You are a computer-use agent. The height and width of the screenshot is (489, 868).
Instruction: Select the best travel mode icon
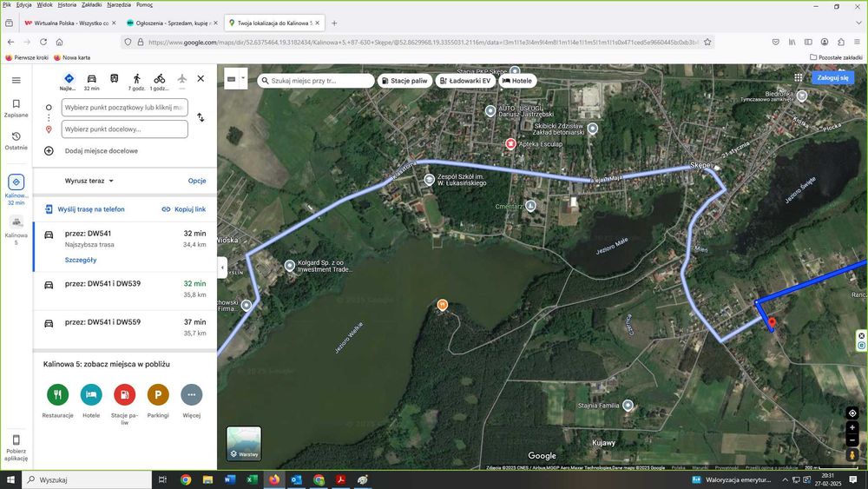point(69,82)
